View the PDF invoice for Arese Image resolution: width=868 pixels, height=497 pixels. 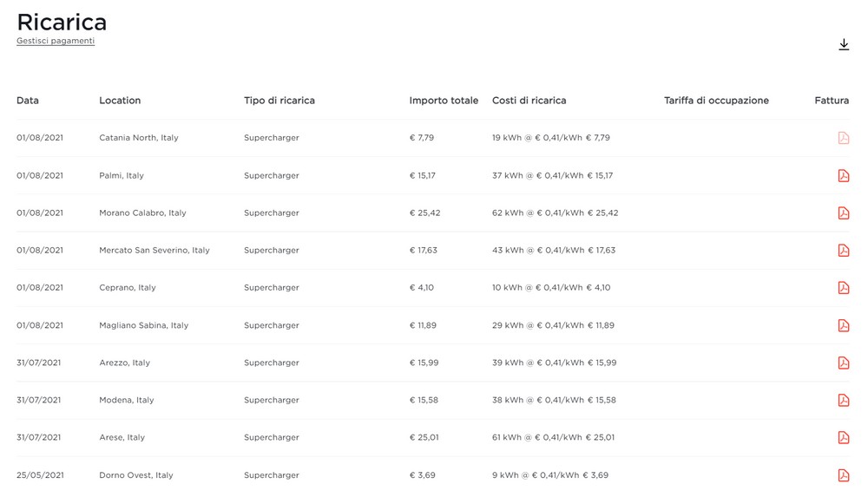(843, 438)
